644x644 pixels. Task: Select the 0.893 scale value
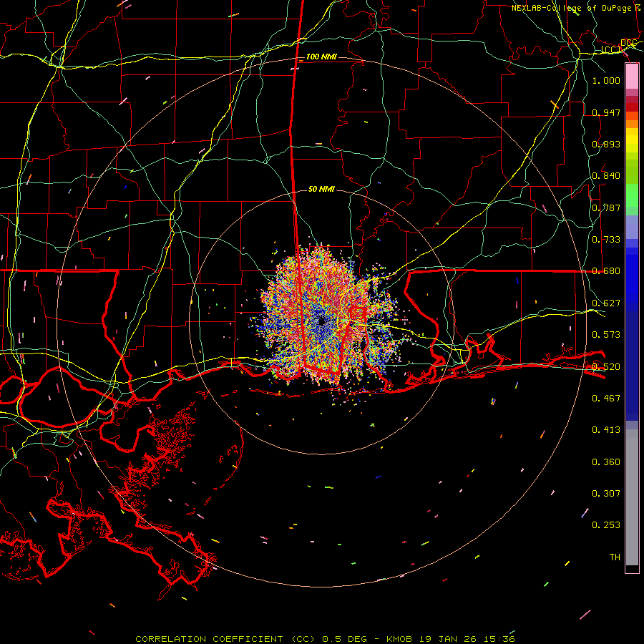(x=606, y=144)
